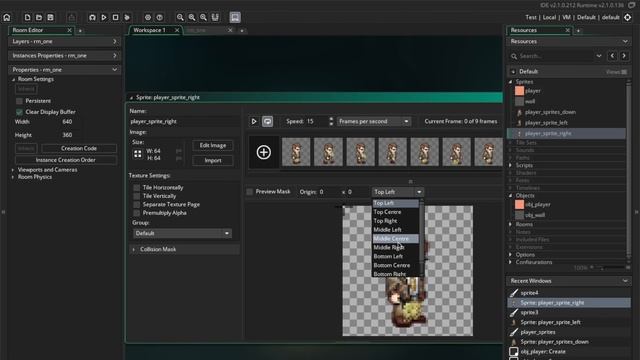This screenshot has width=640, height=360.
Task: Click brush icon beside sprite4 in Recent Windows
Action: (x=513, y=293)
